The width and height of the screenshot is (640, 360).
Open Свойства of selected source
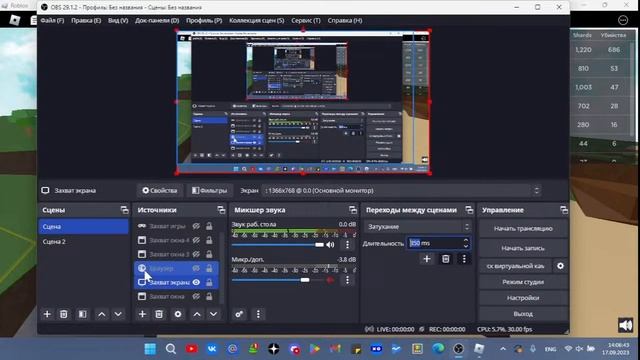[160, 191]
